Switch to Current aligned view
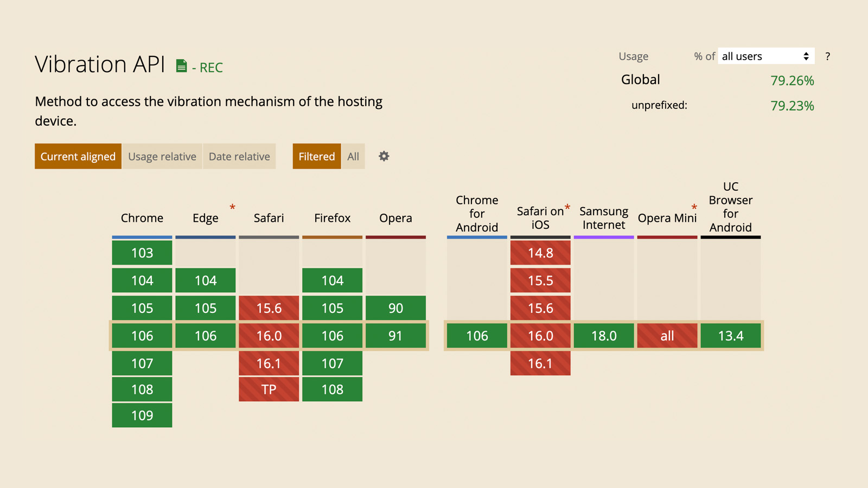This screenshot has width=868, height=488. pyautogui.click(x=78, y=156)
